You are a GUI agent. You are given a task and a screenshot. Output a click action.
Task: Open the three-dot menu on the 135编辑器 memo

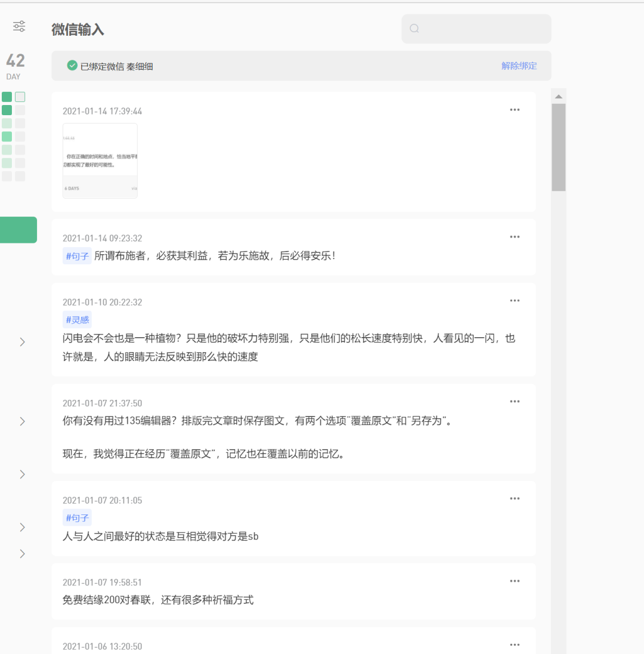pos(515,402)
